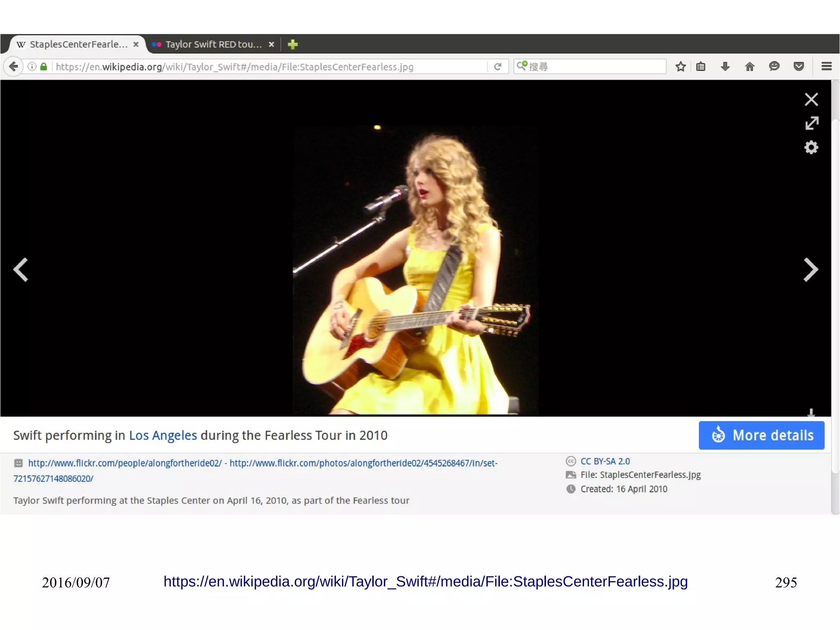This screenshot has height=630, width=840.
Task: Go to home page via house icon
Action: [750, 66]
